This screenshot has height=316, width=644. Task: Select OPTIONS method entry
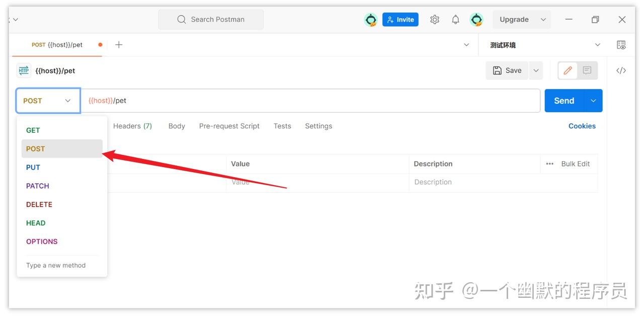[62, 242]
